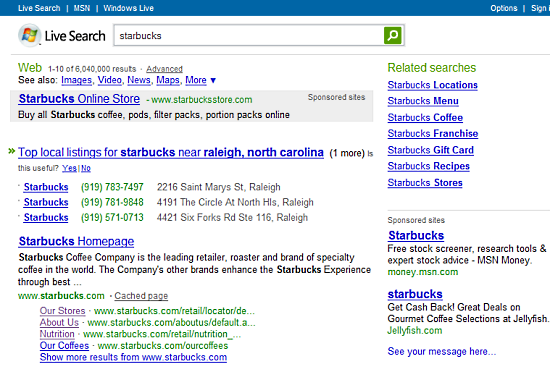Screen dimensions: 550x372
Task: Open the Our Stores sublink
Action: click(x=62, y=311)
